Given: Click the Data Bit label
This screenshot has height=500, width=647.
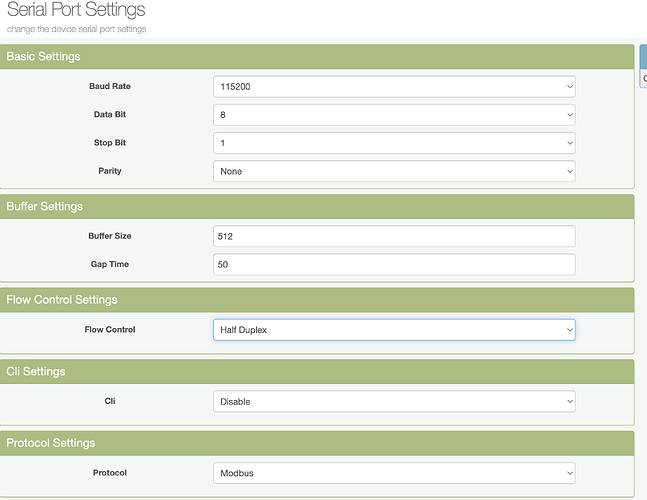Looking at the screenshot, I should pyautogui.click(x=110, y=114).
